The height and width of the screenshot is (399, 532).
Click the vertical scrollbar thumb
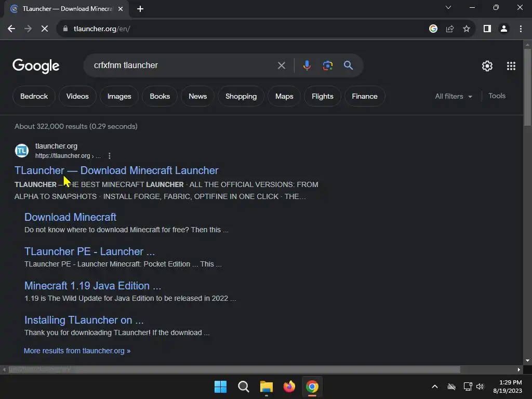tap(527, 87)
